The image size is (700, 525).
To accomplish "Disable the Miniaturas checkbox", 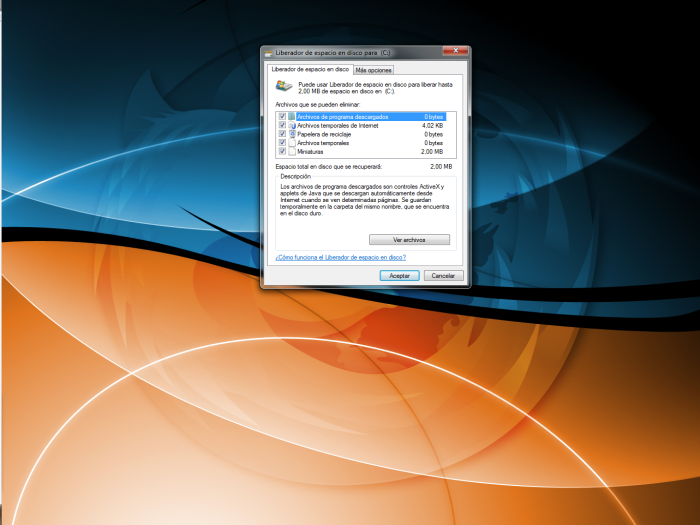I will 282,151.
